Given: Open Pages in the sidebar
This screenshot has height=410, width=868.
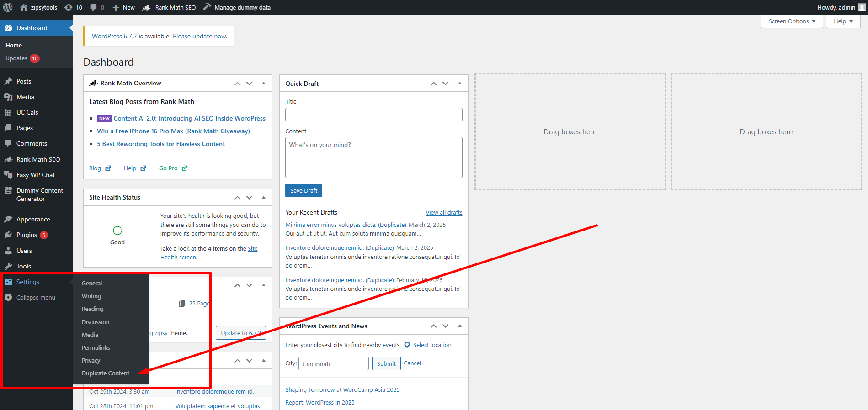Looking at the screenshot, I should coord(25,128).
